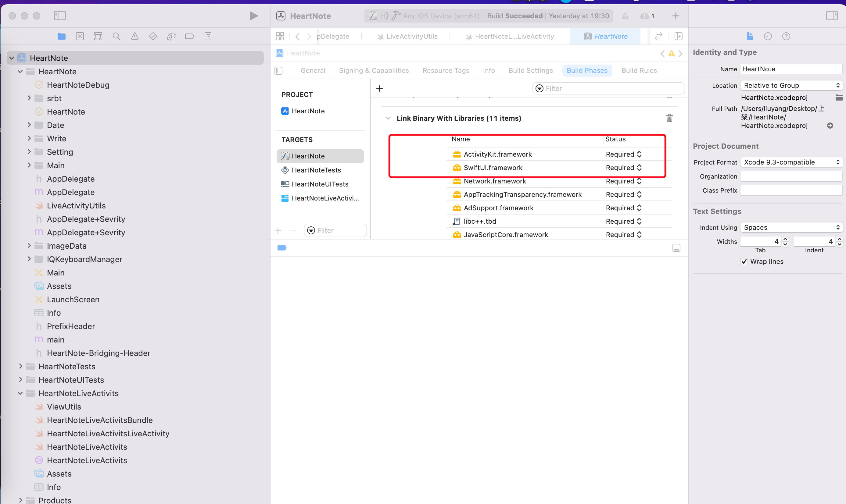This screenshot has height=504, width=846.
Task: Open the Signing & Capabilities tab
Action: pos(374,70)
